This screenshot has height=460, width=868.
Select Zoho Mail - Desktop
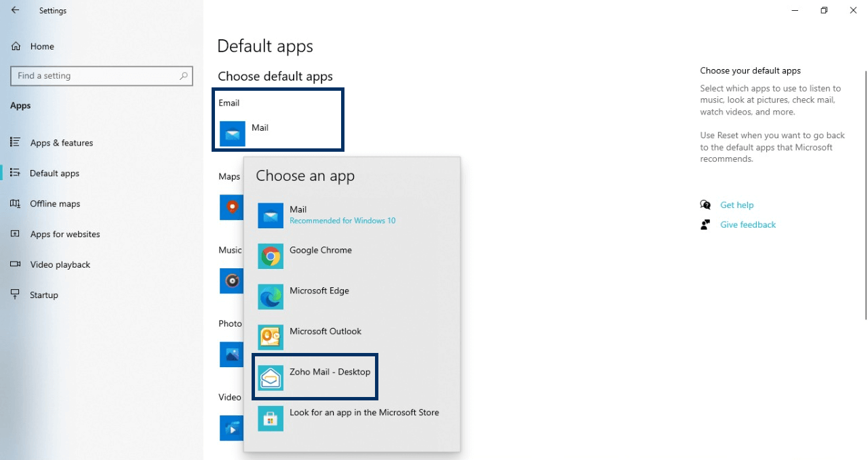(315, 376)
